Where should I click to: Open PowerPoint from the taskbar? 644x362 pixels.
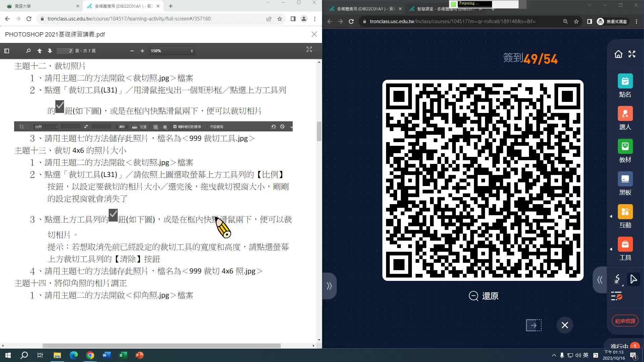coord(140,355)
